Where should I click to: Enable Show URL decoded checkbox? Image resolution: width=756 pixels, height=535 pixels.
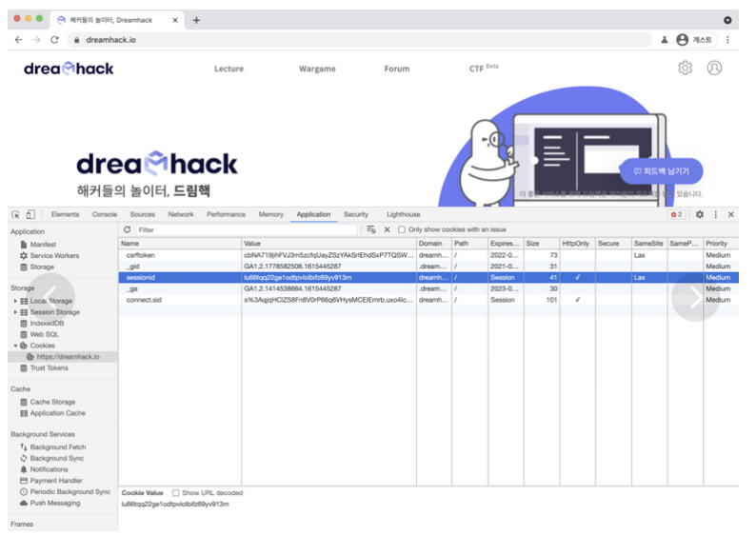pos(176,492)
